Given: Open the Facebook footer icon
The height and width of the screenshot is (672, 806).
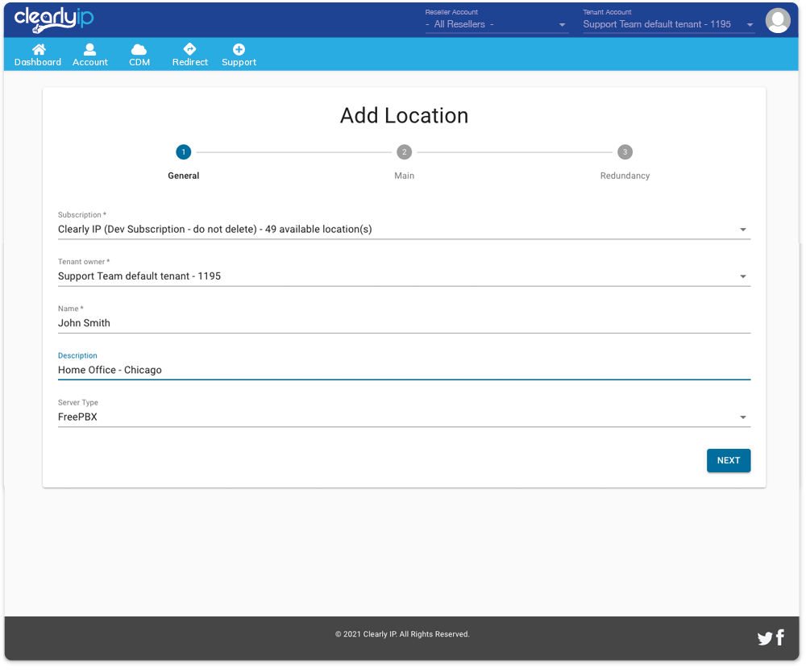Looking at the screenshot, I should pyautogui.click(x=780, y=638).
